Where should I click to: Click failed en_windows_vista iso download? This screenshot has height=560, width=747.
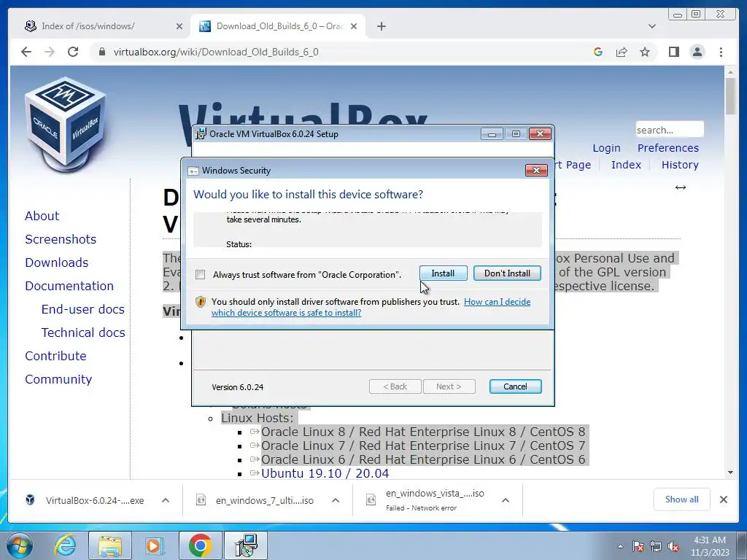pyautogui.click(x=427, y=500)
